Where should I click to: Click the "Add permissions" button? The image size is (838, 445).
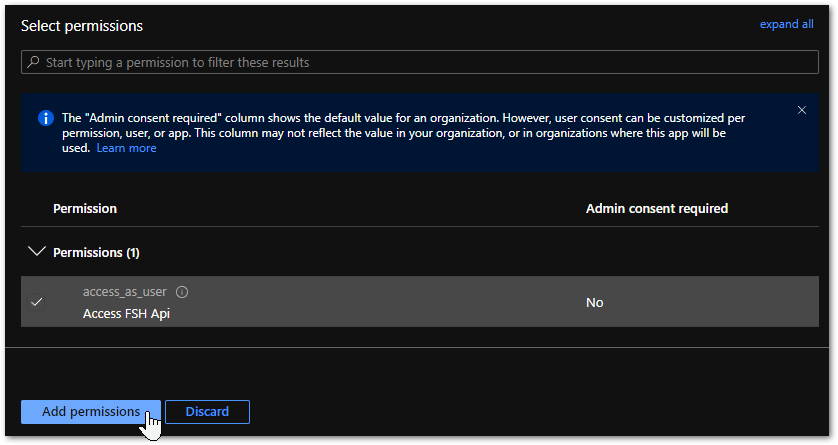tap(91, 411)
